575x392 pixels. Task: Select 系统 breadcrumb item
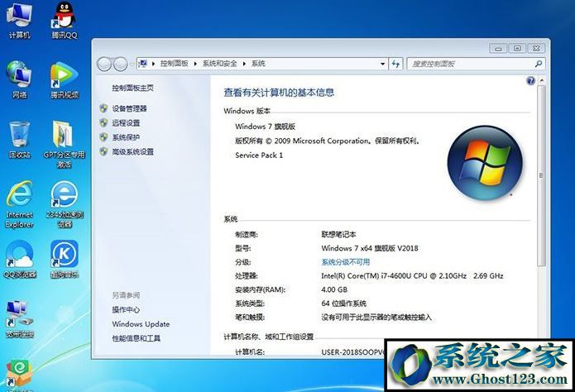[258, 64]
